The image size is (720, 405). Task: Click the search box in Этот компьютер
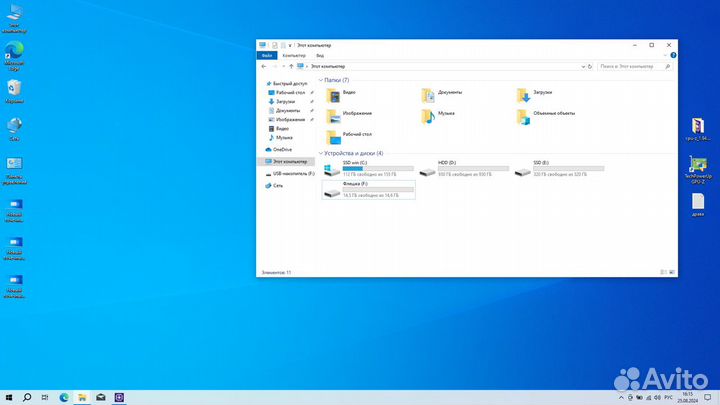(635, 67)
